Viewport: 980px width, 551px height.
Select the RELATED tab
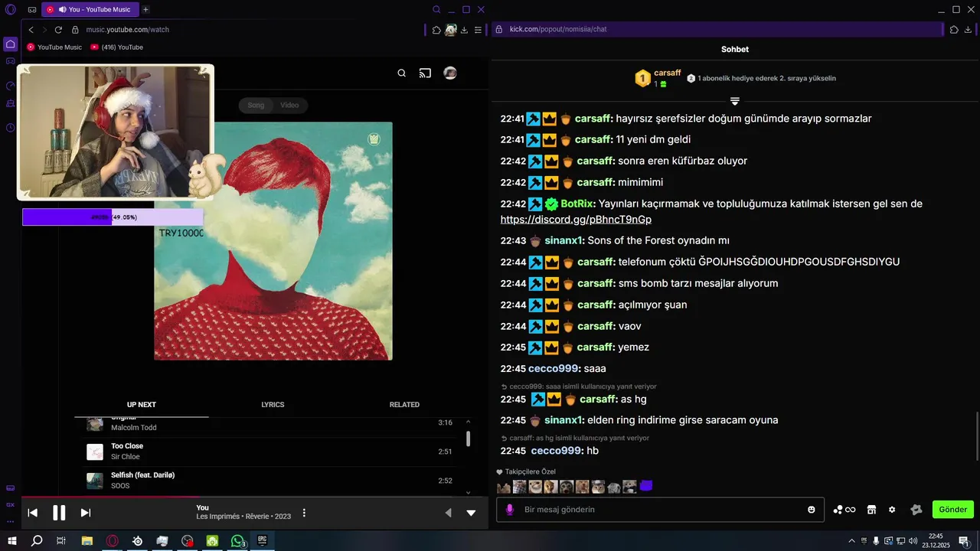404,405
